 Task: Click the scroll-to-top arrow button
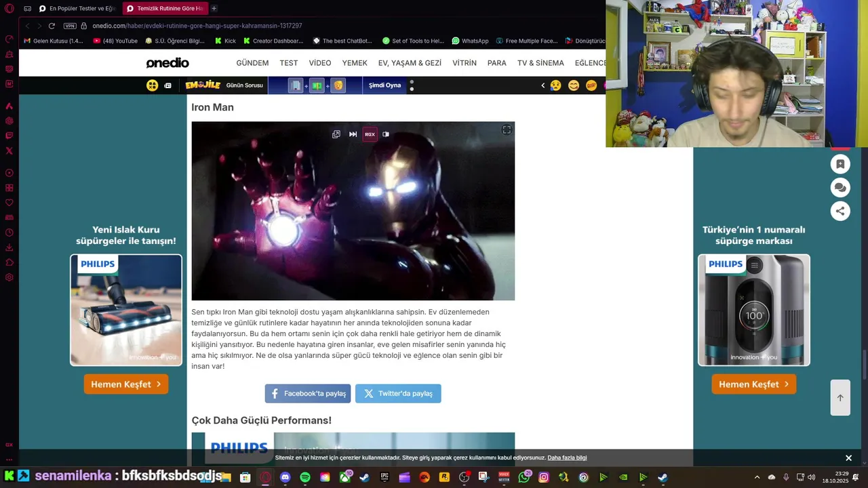(x=840, y=398)
